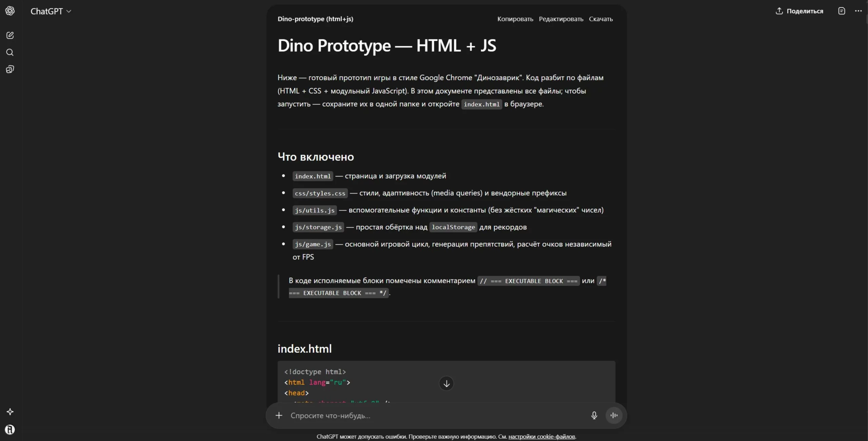Open search chats magnifier icon

point(10,52)
